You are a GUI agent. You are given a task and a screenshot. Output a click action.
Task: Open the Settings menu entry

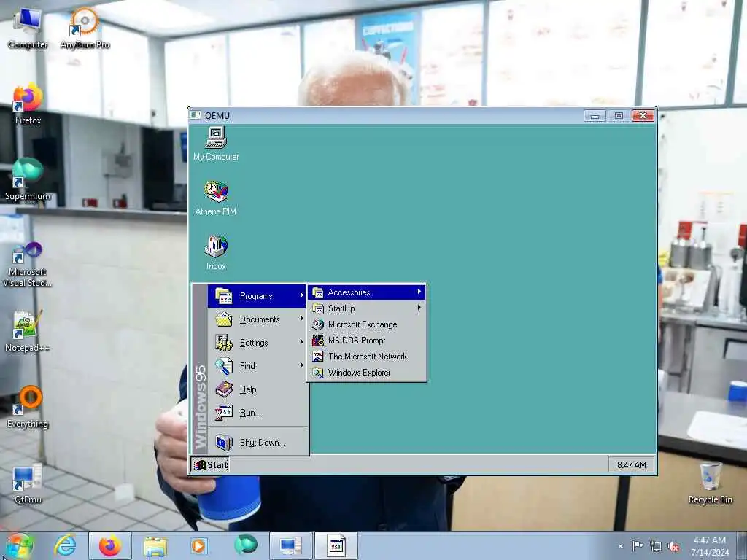258,343
